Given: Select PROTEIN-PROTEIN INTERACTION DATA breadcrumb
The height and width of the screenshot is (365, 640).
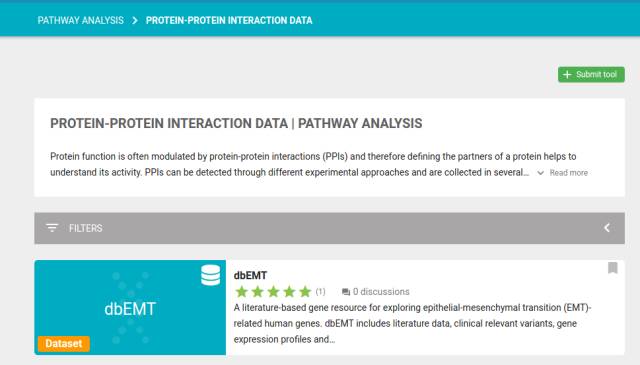Looking at the screenshot, I should 229,20.
